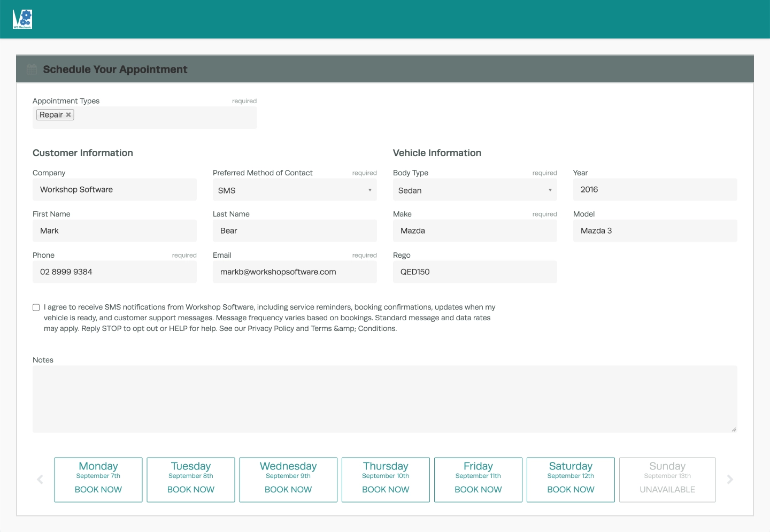
Task: Click the WS Mechanic logo icon
Action: [x=22, y=19]
